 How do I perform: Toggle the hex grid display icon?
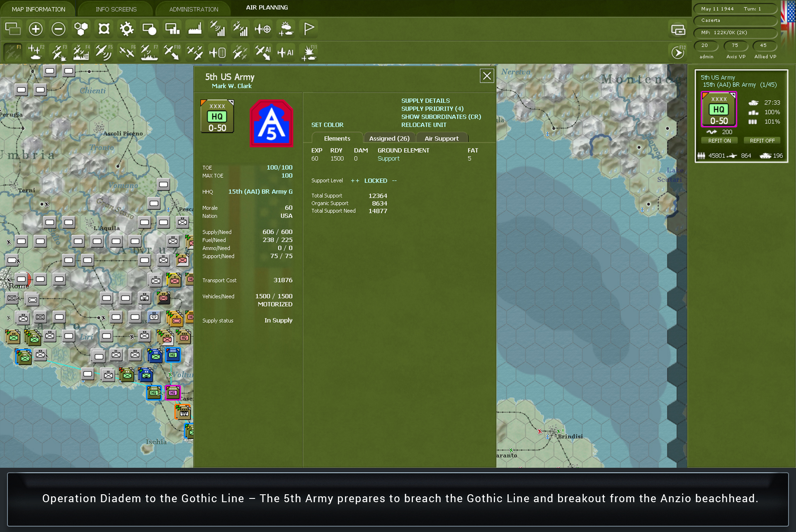(x=81, y=29)
